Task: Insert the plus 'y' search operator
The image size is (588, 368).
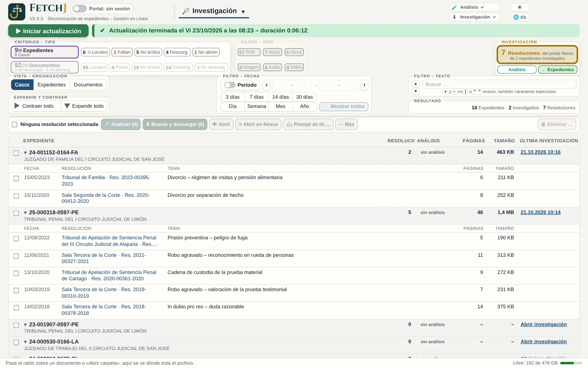Action: [445, 92]
